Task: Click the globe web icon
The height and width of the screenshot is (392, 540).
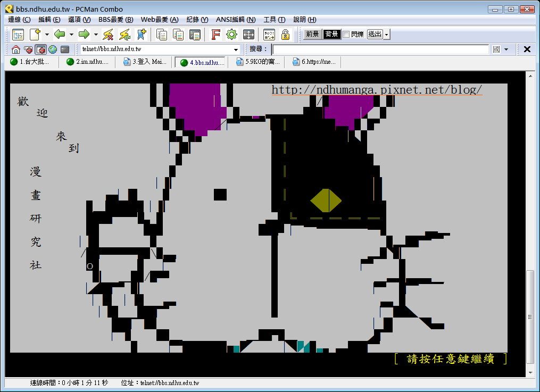Action: click(x=53, y=49)
